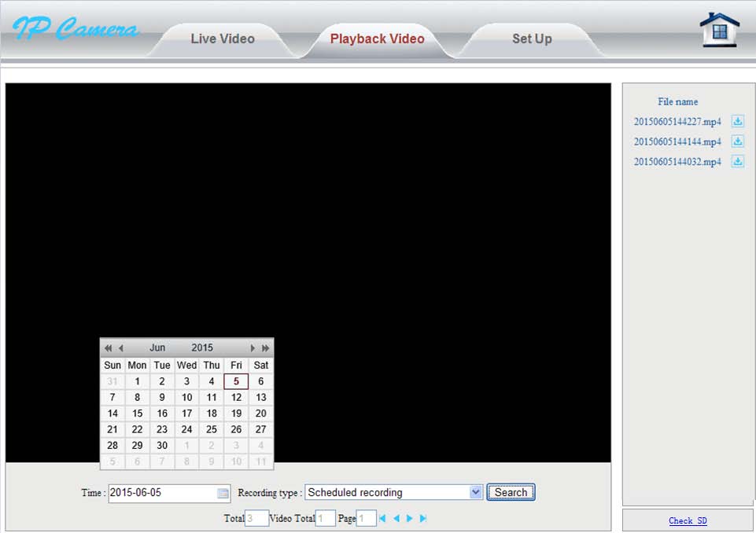Go to next results page
This screenshot has width=756, height=533.
click(409, 519)
